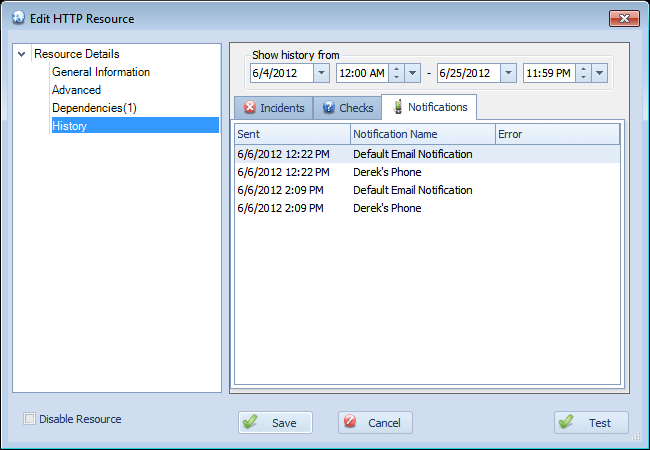Toggle the Disable Resource checkbox

click(29, 419)
